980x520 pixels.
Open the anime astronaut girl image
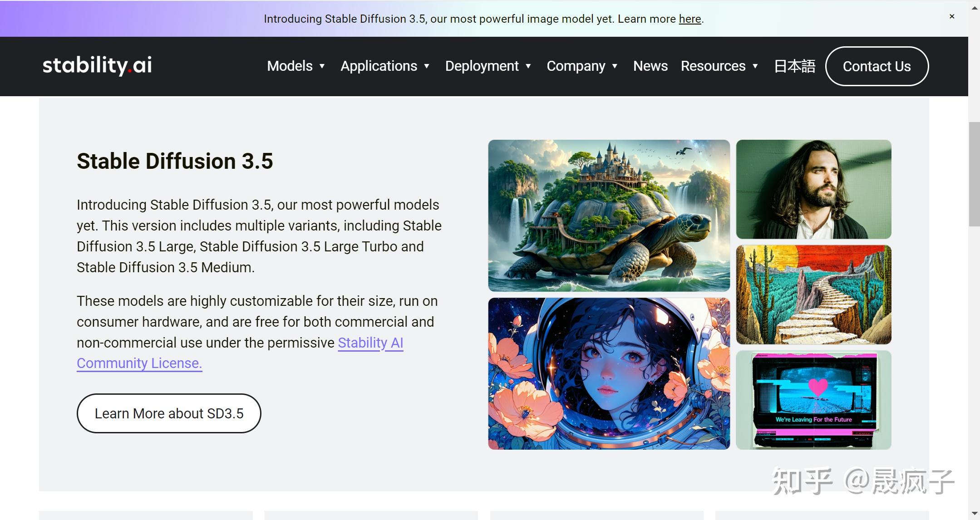click(609, 373)
